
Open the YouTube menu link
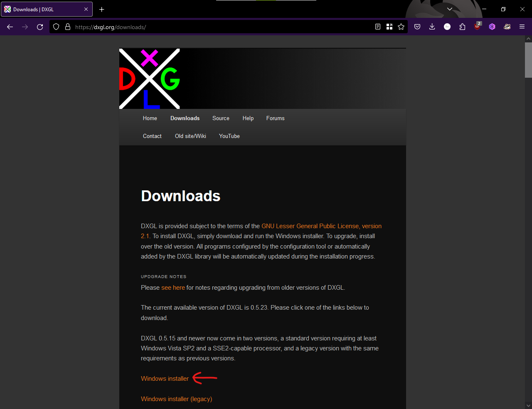click(x=229, y=136)
